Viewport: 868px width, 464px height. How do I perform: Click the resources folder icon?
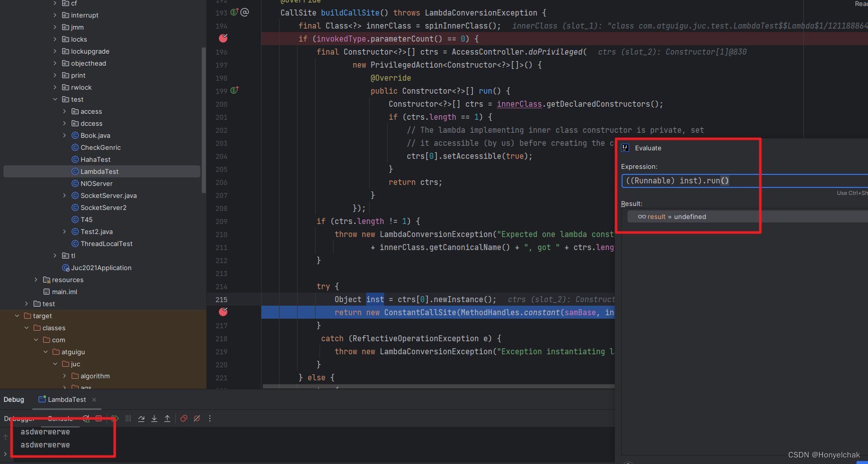click(x=47, y=280)
